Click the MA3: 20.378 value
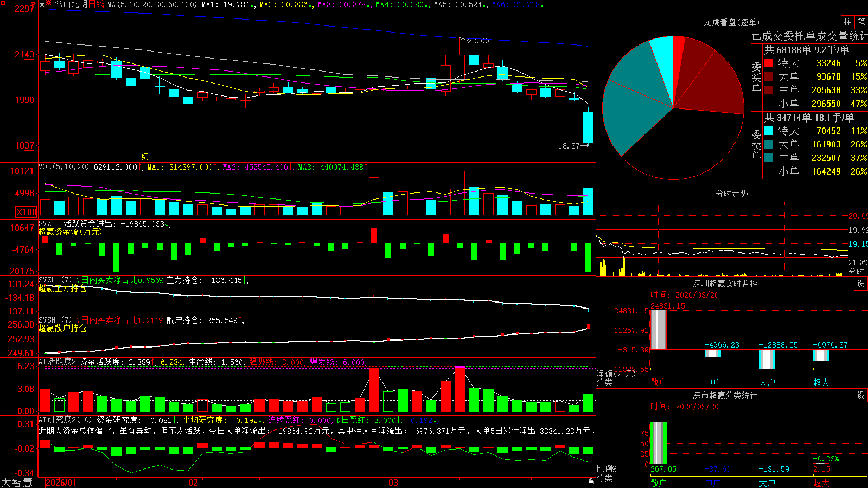 point(343,4)
